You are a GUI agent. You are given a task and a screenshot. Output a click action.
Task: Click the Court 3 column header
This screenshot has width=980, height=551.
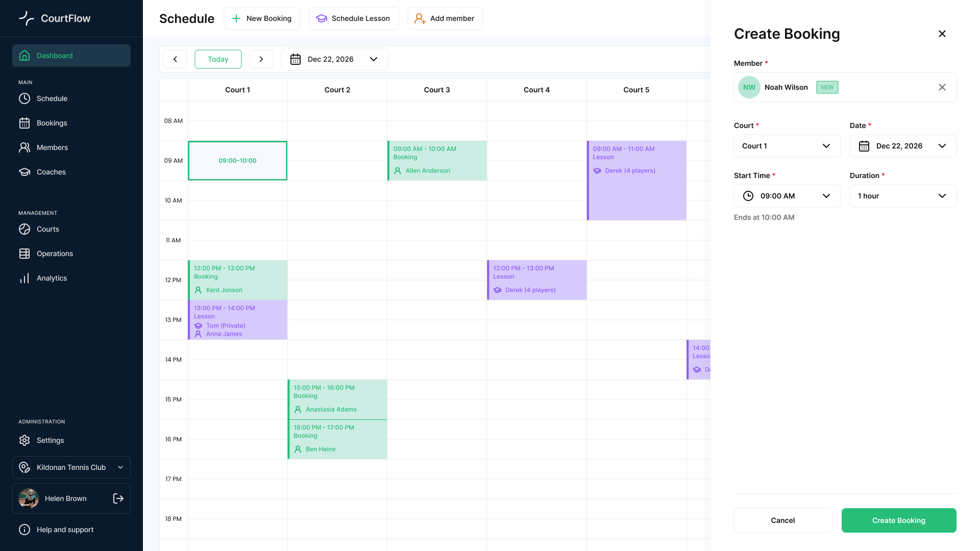[x=437, y=90]
